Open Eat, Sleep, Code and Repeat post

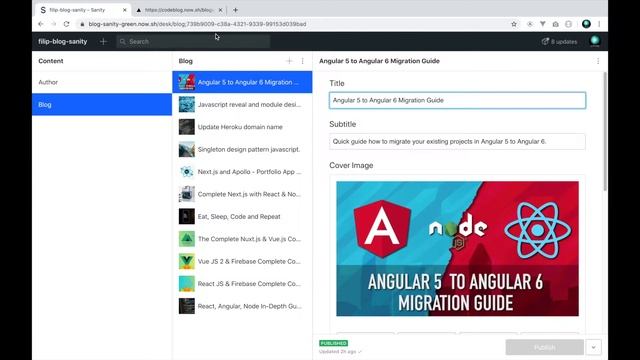(x=242, y=216)
